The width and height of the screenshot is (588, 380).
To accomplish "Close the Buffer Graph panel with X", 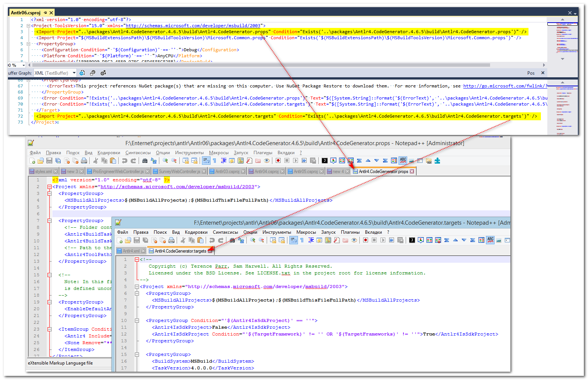I will 543,73.
